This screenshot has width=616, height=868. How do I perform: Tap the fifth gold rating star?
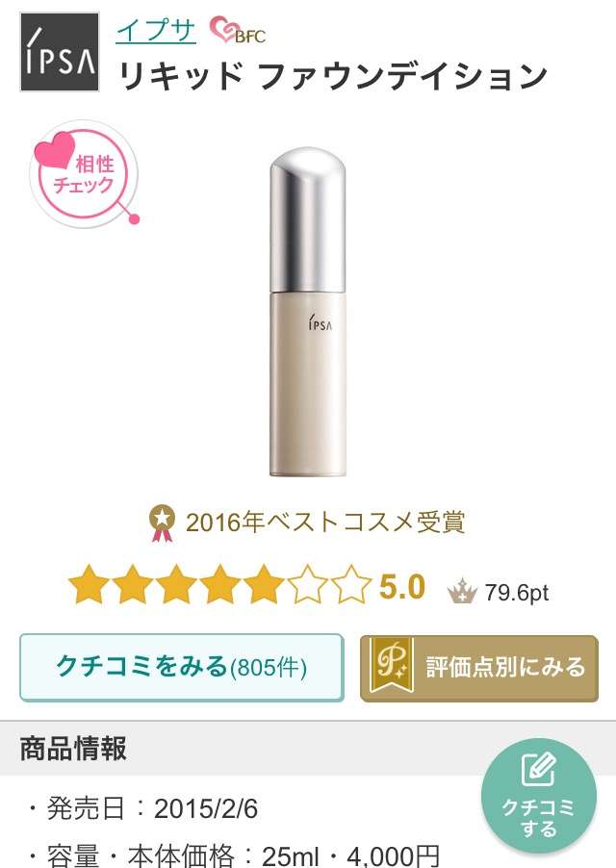tap(264, 584)
